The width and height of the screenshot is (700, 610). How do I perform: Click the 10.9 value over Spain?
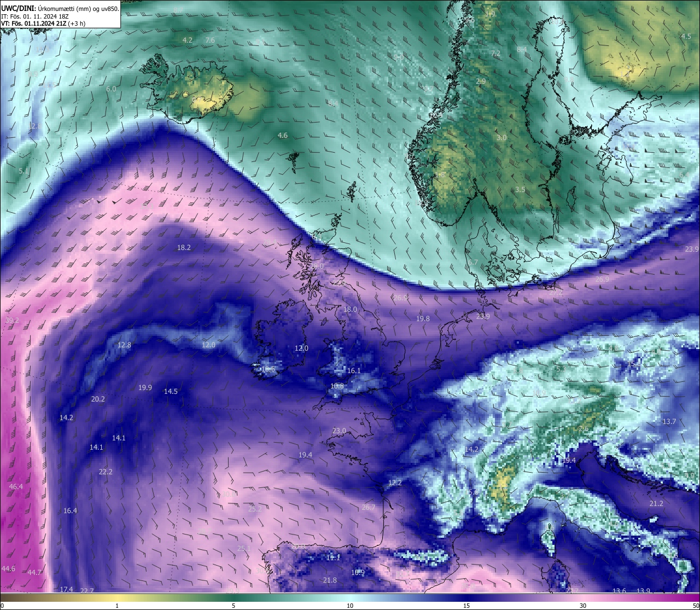pos(358,572)
